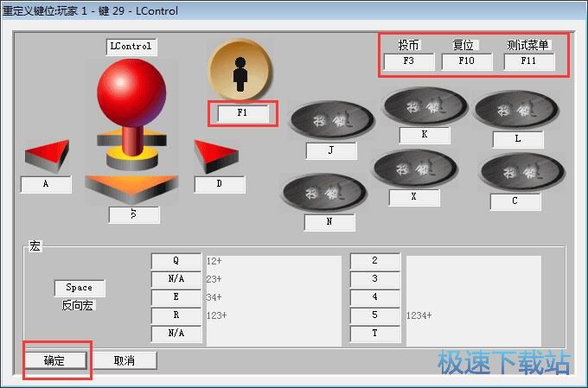
Task: Select the F11 test menu key field
Action: coord(528,61)
